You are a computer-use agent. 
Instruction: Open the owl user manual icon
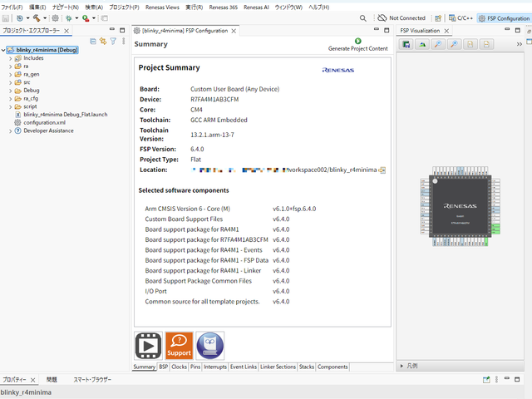point(210,346)
